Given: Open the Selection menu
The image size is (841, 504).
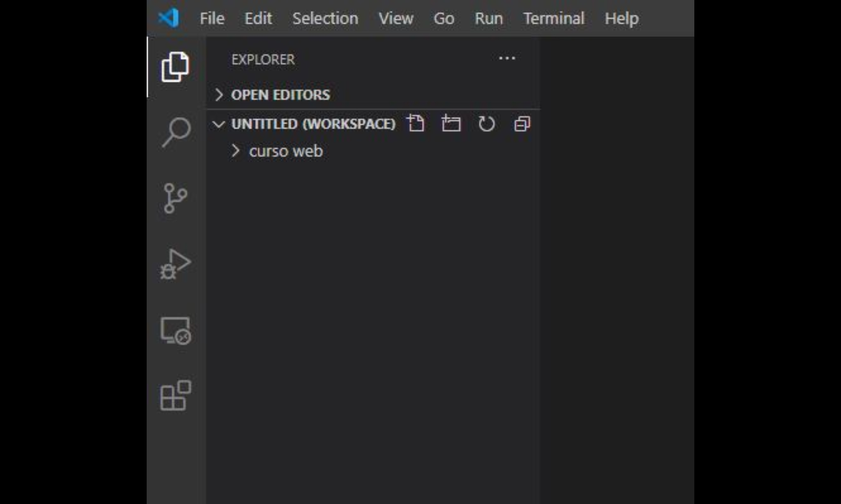Looking at the screenshot, I should [x=325, y=18].
